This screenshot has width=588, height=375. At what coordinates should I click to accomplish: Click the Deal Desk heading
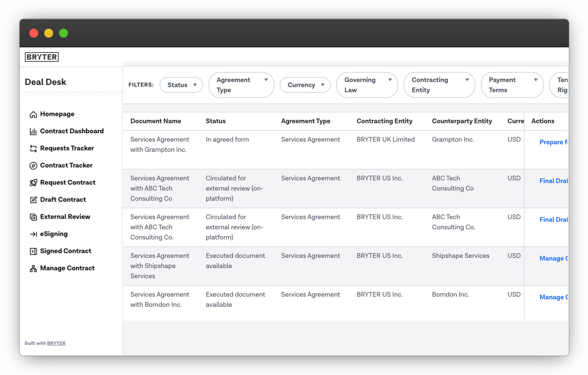(45, 82)
